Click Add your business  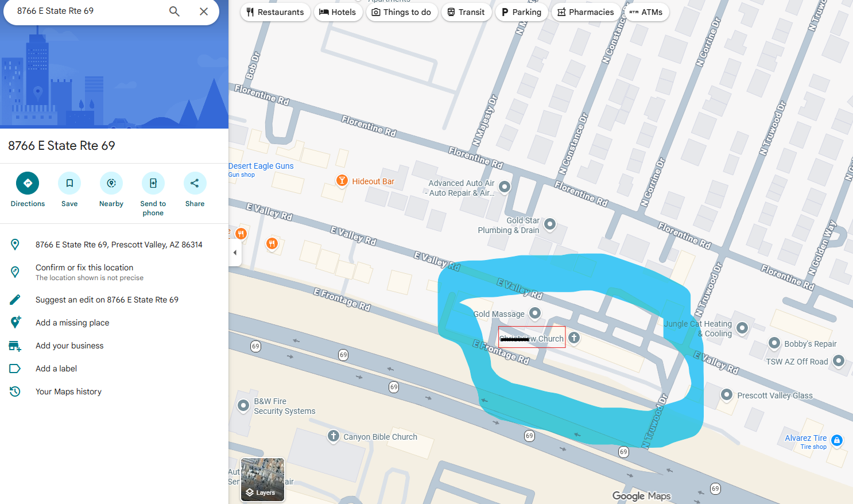tap(69, 346)
